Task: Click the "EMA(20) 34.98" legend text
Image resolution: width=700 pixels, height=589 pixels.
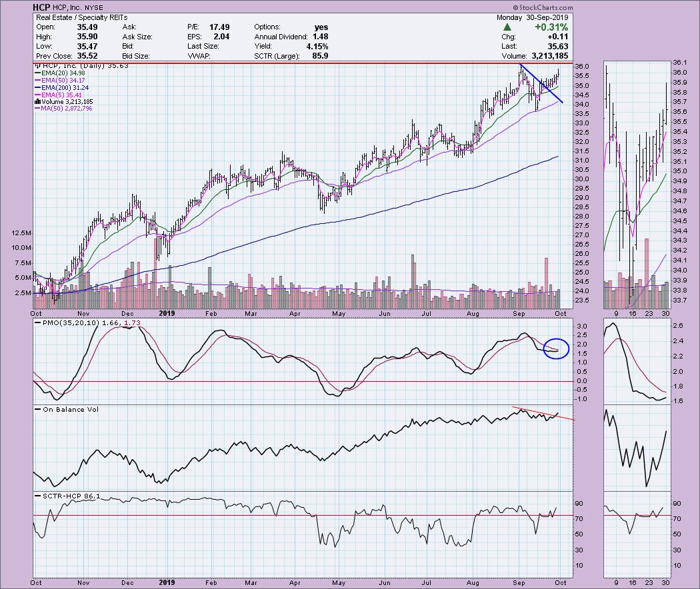Action: [63, 73]
